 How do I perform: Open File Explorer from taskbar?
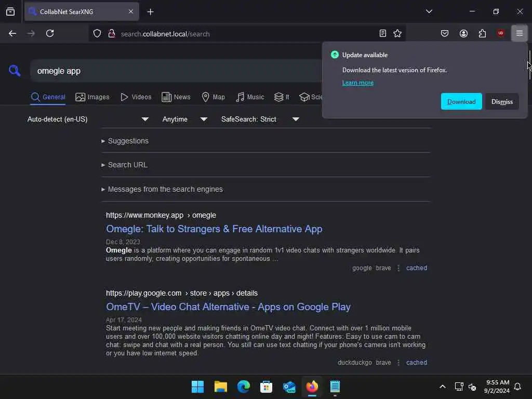220,387
